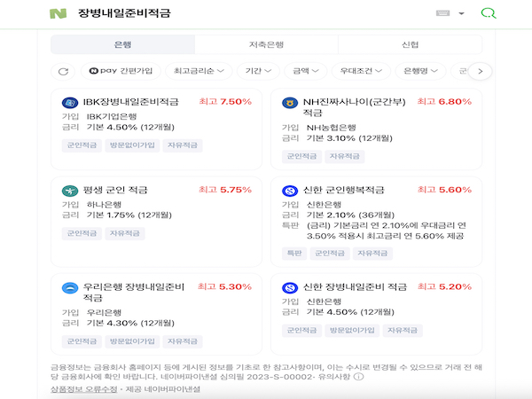Click 기본 2.10% (36개월) text

350,215
